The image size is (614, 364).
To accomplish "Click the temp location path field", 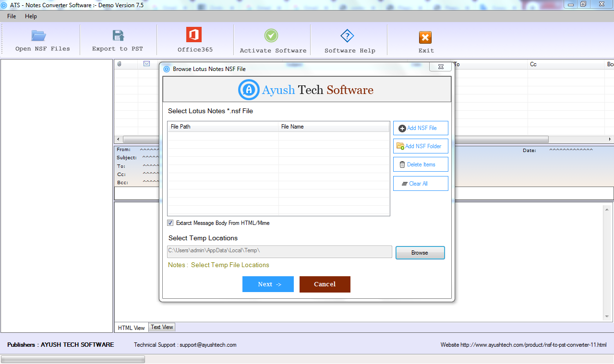I will click(279, 251).
